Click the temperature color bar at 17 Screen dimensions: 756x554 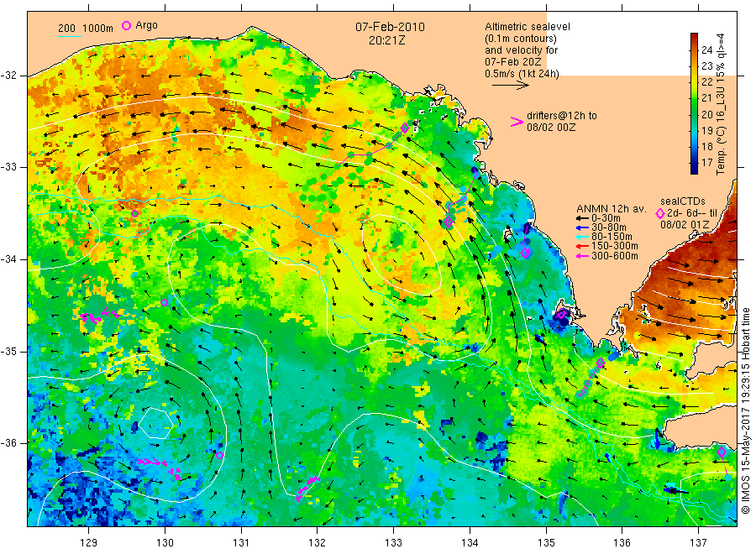tap(695, 162)
